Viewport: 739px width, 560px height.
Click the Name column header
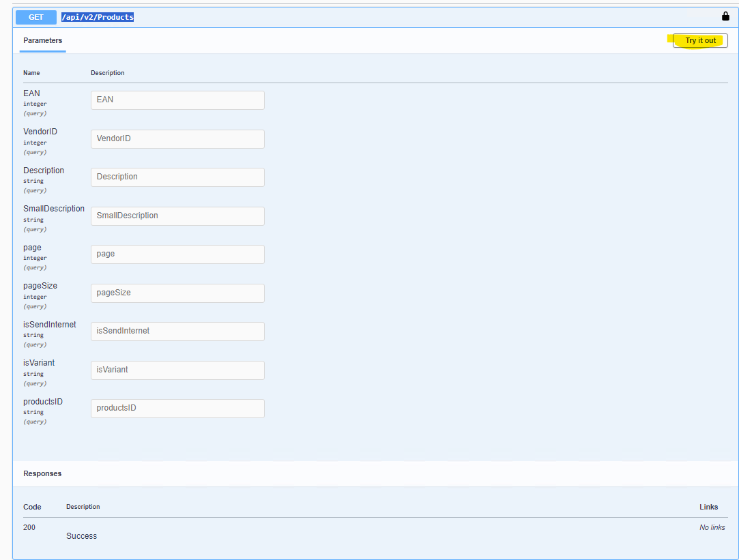coord(31,73)
